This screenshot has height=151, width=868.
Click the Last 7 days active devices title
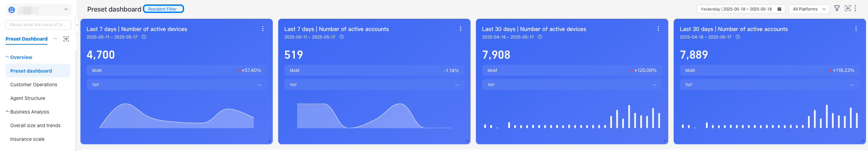point(137,29)
